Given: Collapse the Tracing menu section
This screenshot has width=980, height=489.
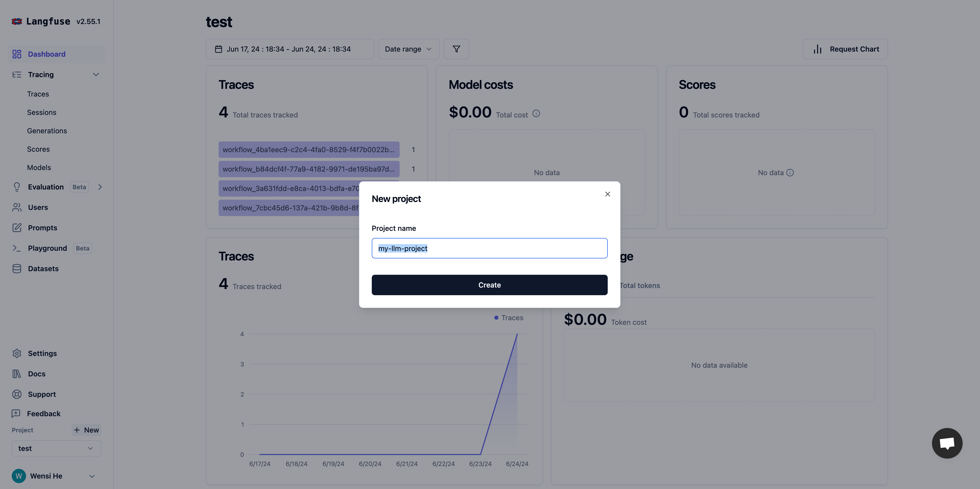Looking at the screenshot, I should (96, 75).
